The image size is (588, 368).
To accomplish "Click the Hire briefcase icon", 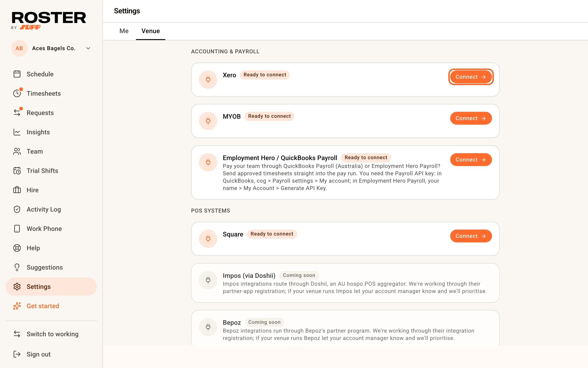I will point(17,190).
